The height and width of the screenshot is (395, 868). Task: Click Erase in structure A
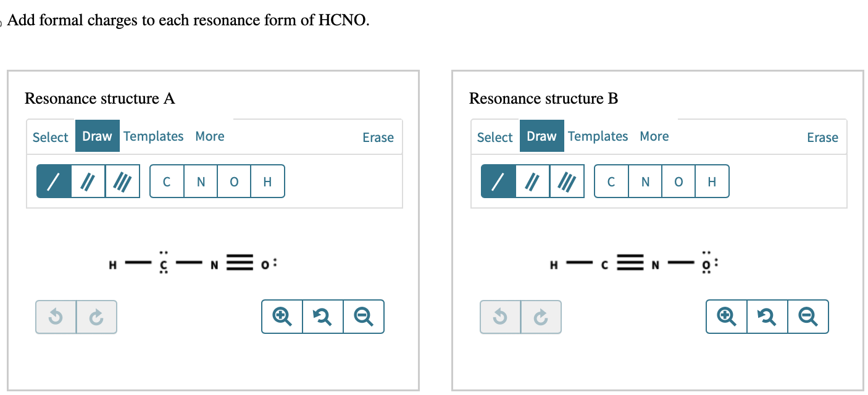378,138
